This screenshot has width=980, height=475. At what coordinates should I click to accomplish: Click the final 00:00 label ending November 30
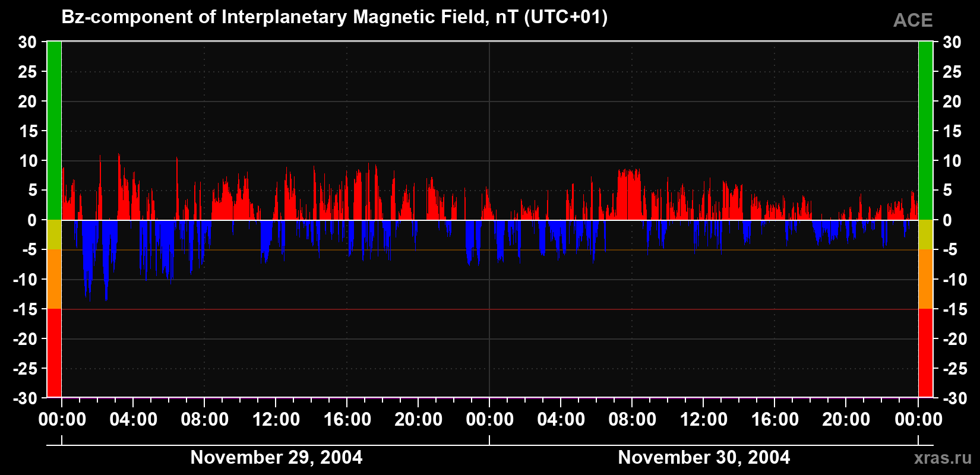(919, 419)
